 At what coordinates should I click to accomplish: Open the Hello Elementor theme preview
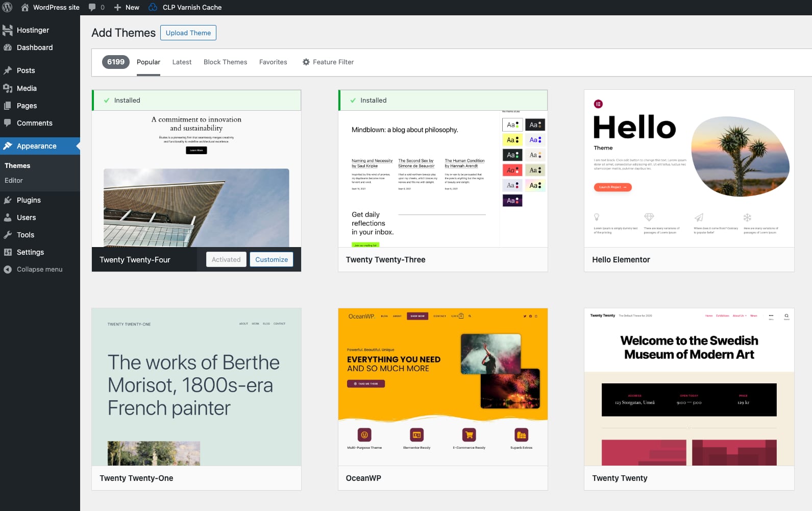[688, 168]
